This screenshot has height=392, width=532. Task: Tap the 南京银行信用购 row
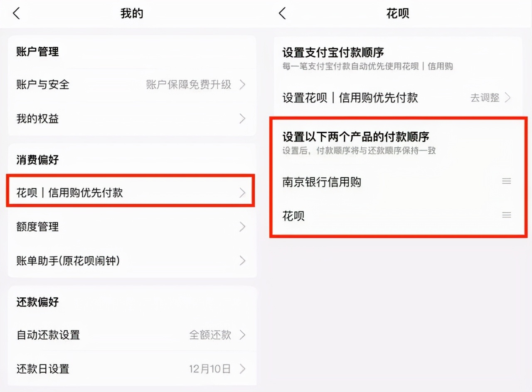[x=398, y=181]
